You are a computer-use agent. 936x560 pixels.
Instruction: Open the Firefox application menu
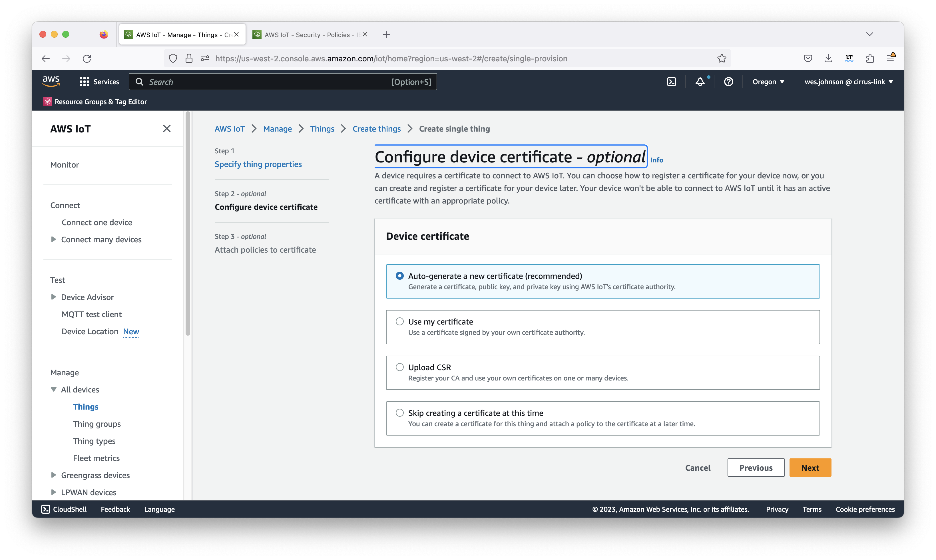point(891,58)
